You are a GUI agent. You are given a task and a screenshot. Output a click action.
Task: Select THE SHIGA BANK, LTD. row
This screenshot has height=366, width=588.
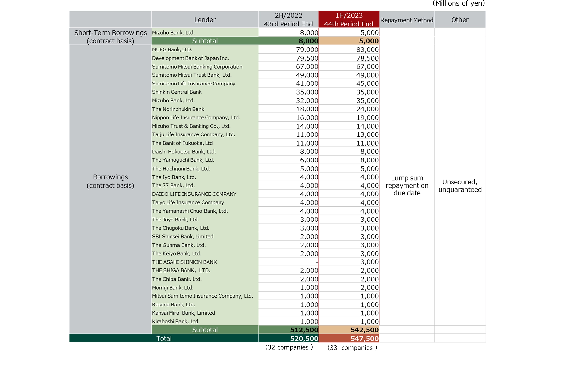point(265,270)
